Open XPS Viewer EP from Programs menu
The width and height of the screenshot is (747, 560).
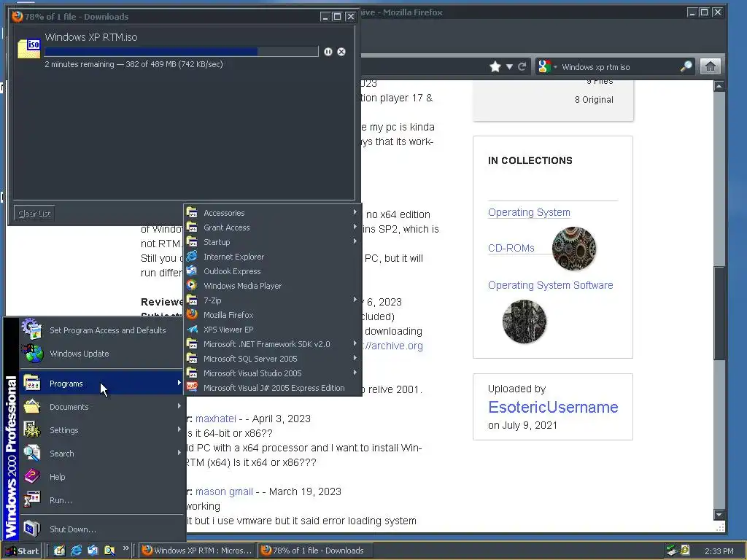tap(273, 330)
